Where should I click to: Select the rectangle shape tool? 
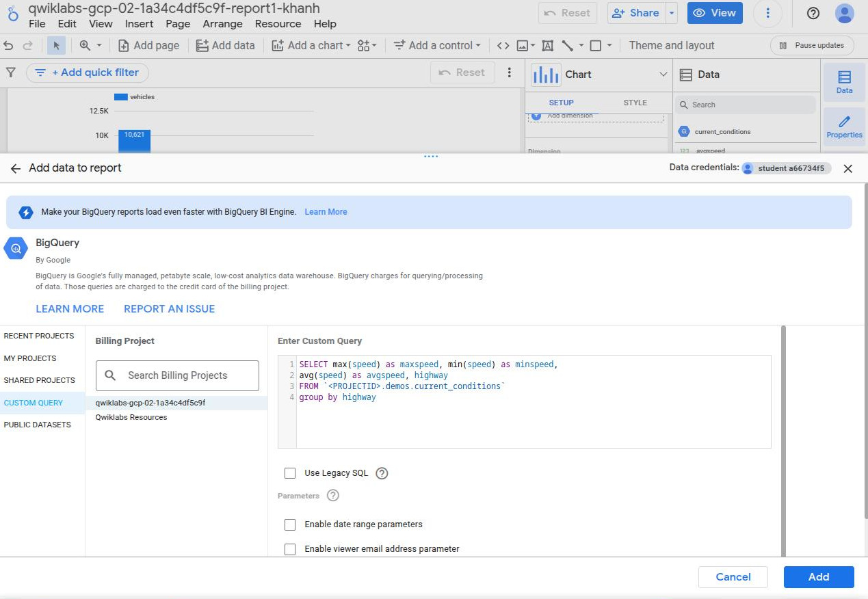pos(595,46)
